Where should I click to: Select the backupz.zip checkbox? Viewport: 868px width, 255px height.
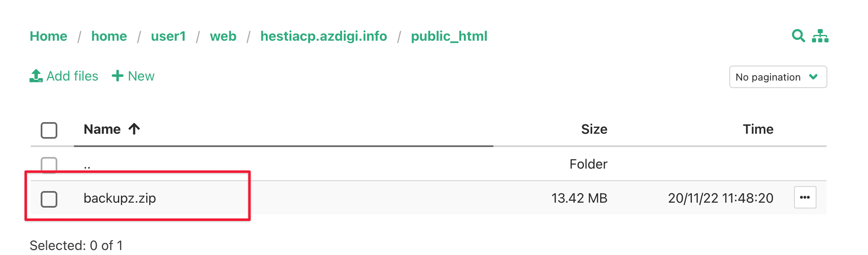tap(49, 199)
